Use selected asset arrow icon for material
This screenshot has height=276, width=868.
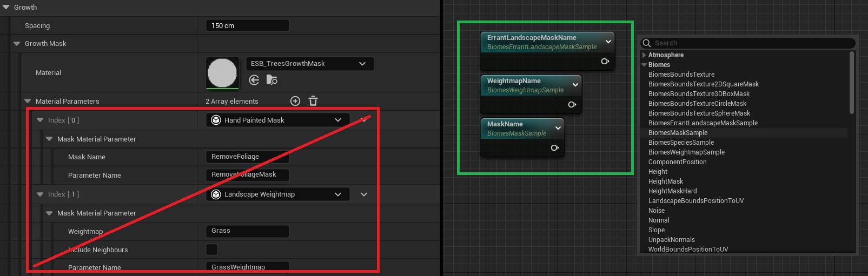(254, 80)
